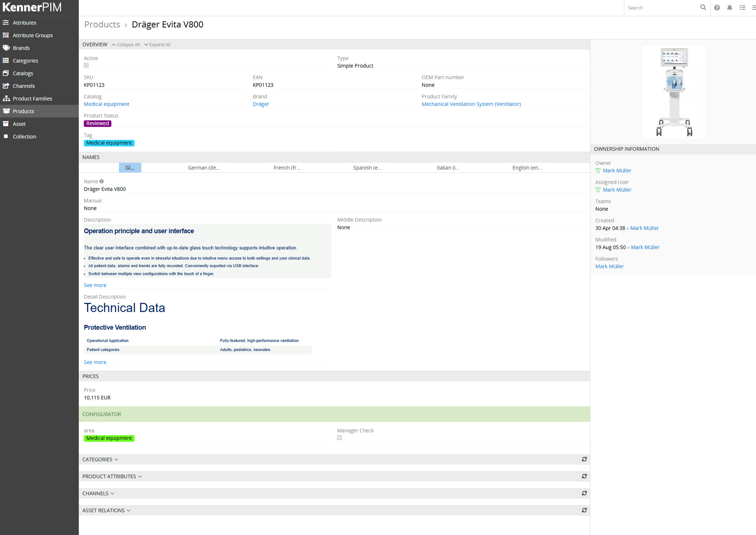
Task: Open the Categories panel dropdown arrow
Action: [x=116, y=460]
